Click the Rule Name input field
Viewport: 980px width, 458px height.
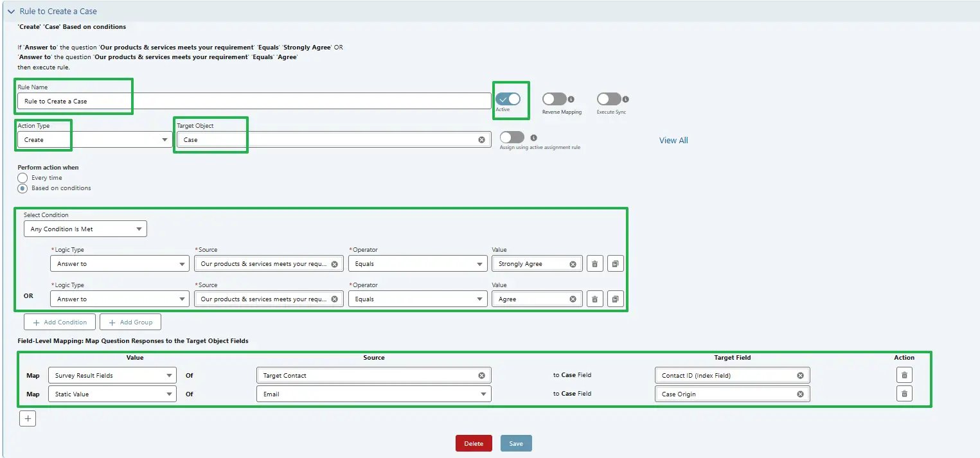click(254, 101)
